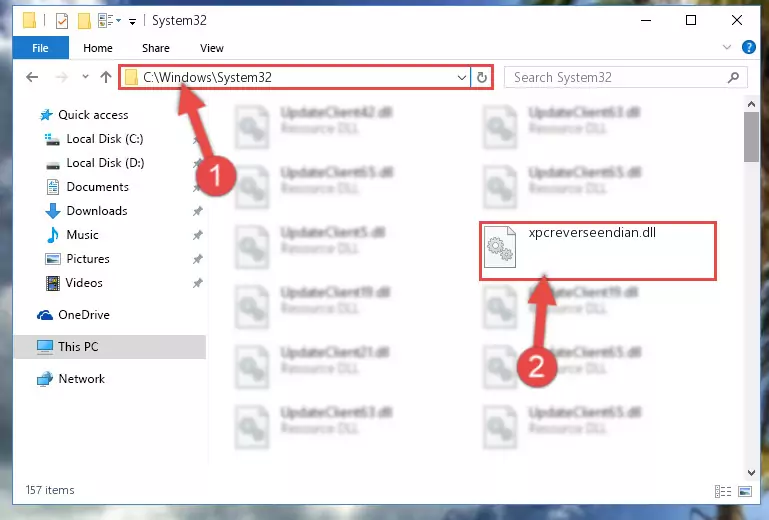The height and width of the screenshot is (520, 769).
Task: Open Music in navigation pane
Action: click(x=82, y=235)
